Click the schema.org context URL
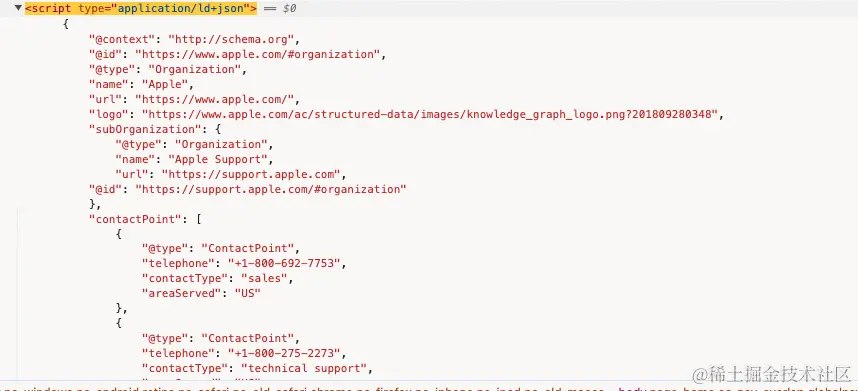The height and width of the screenshot is (391, 858). (231, 39)
